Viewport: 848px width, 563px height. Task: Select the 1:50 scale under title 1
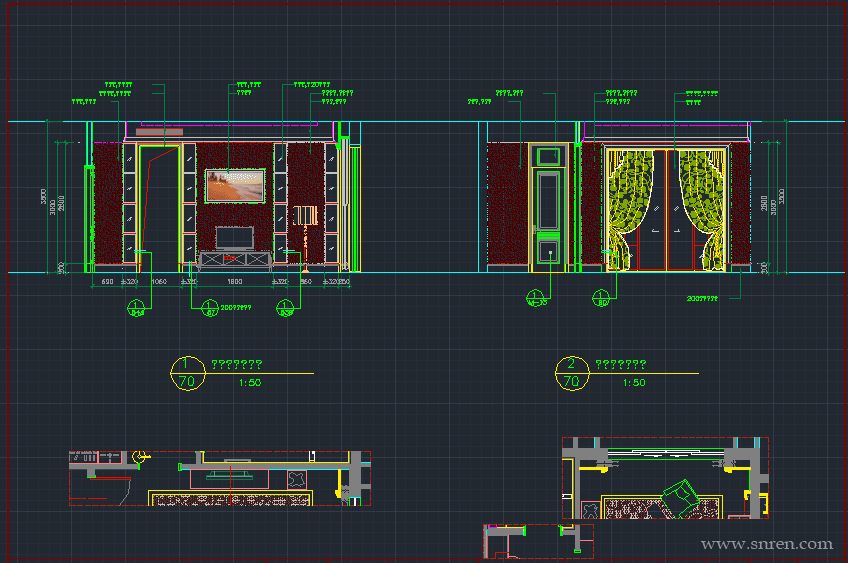pyautogui.click(x=250, y=382)
